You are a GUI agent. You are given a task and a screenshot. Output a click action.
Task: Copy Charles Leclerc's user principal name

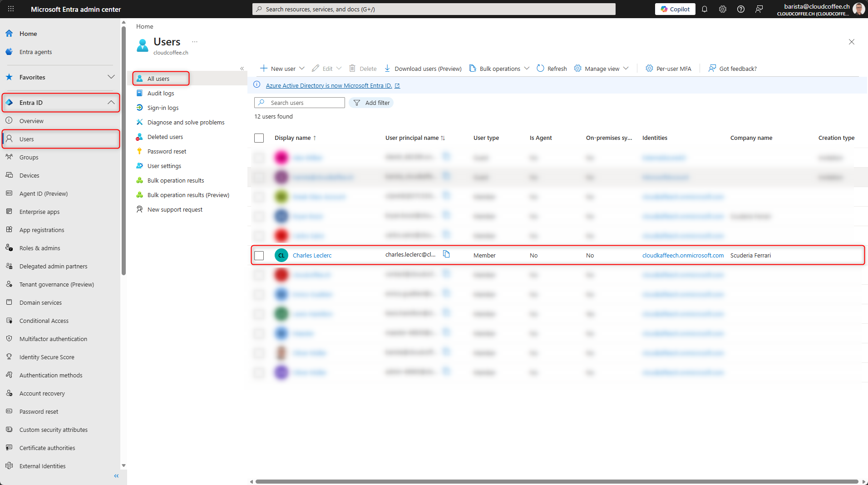click(446, 254)
